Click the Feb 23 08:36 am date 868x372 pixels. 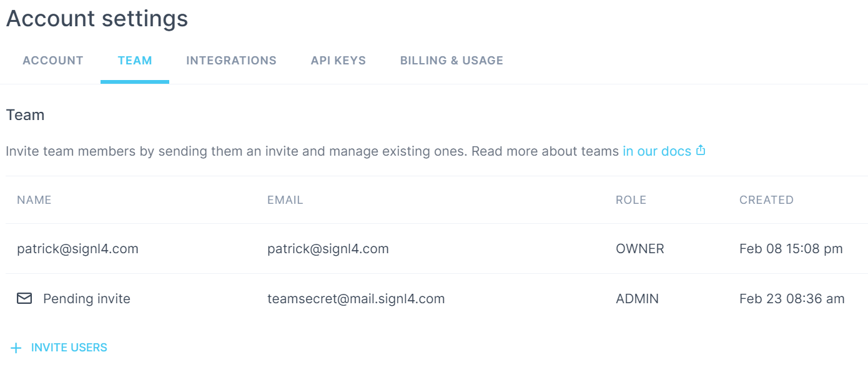point(792,299)
